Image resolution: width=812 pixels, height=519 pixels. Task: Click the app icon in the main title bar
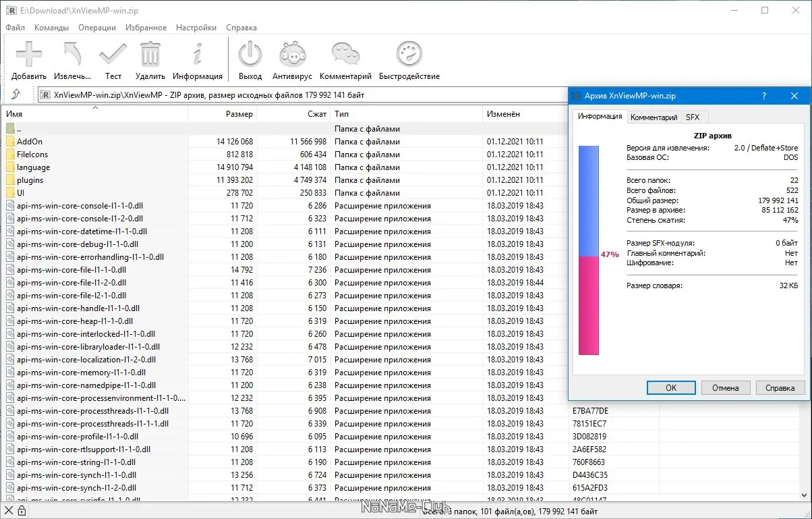pyautogui.click(x=10, y=10)
